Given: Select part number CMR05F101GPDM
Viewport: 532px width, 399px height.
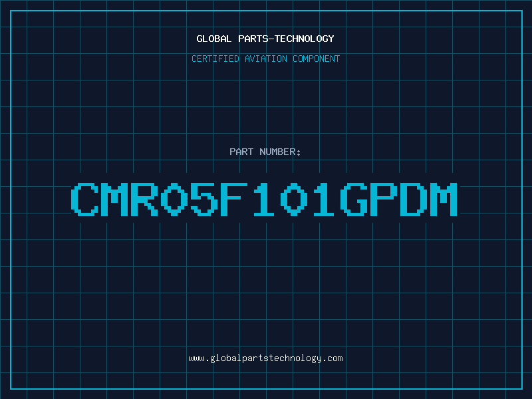Looking at the screenshot, I should pyautogui.click(x=264, y=199).
